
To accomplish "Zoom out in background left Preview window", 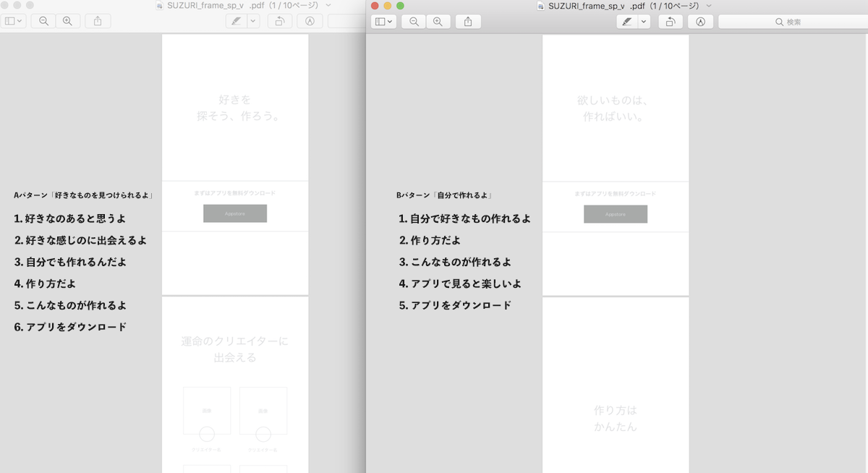I will click(x=44, y=21).
